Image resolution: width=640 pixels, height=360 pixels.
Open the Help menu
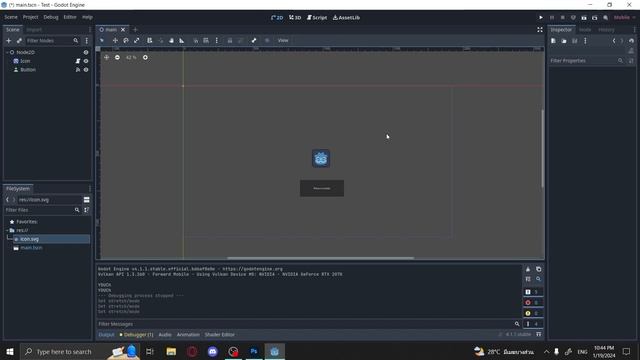click(x=87, y=17)
